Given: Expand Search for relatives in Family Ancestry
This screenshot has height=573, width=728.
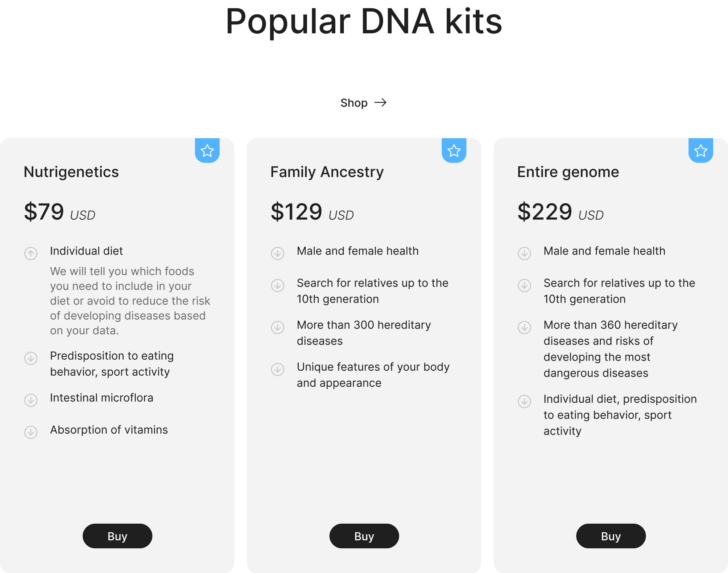Looking at the screenshot, I should coord(277,285).
